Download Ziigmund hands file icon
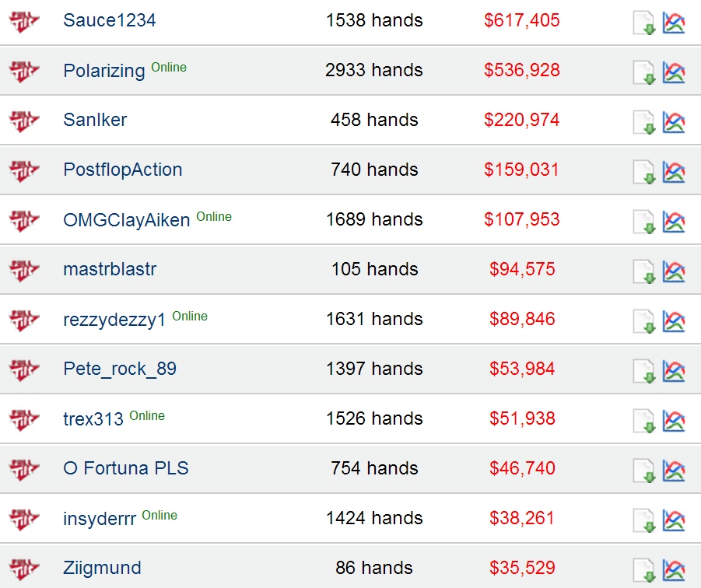This screenshot has width=701, height=588. [x=644, y=571]
